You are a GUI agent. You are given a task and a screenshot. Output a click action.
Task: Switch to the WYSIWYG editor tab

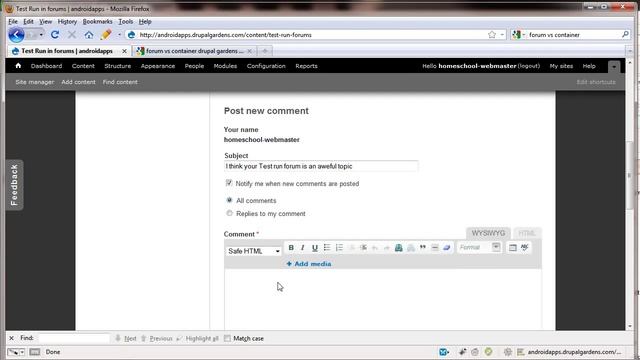488,233
